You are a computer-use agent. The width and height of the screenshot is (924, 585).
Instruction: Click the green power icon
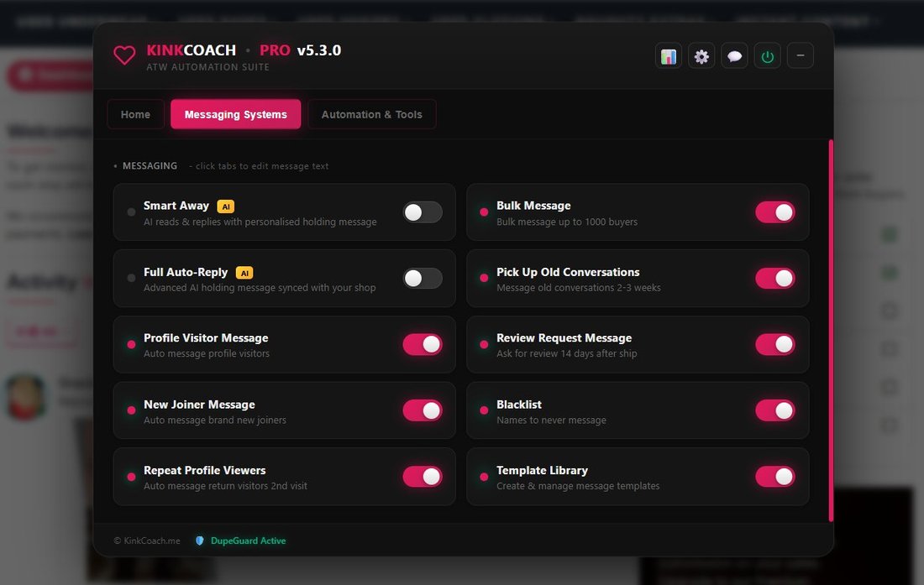(767, 56)
